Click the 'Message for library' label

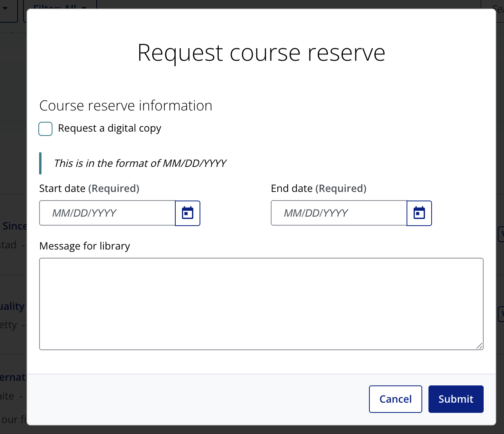pos(85,246)
